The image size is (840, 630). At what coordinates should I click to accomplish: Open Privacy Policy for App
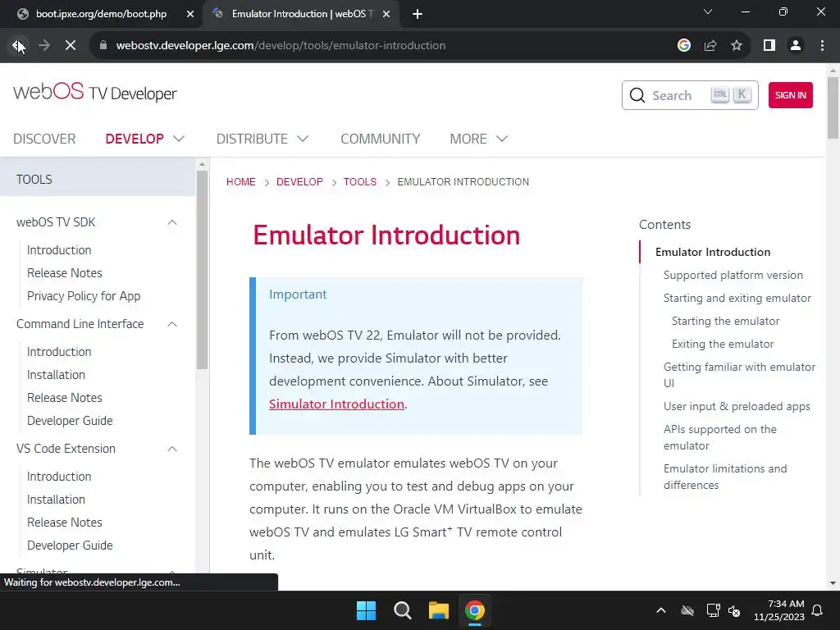pyautogui.click(x=84, y=296)
